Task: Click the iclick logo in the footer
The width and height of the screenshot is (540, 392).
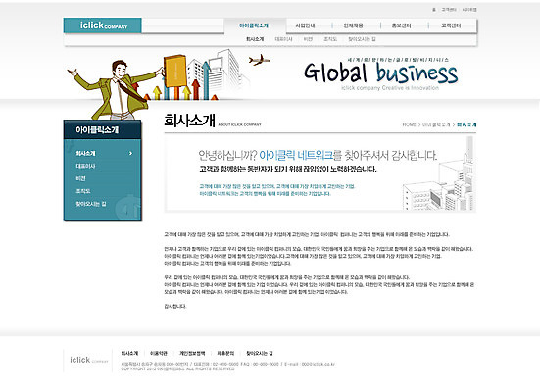Action: (x=88, y=360)
